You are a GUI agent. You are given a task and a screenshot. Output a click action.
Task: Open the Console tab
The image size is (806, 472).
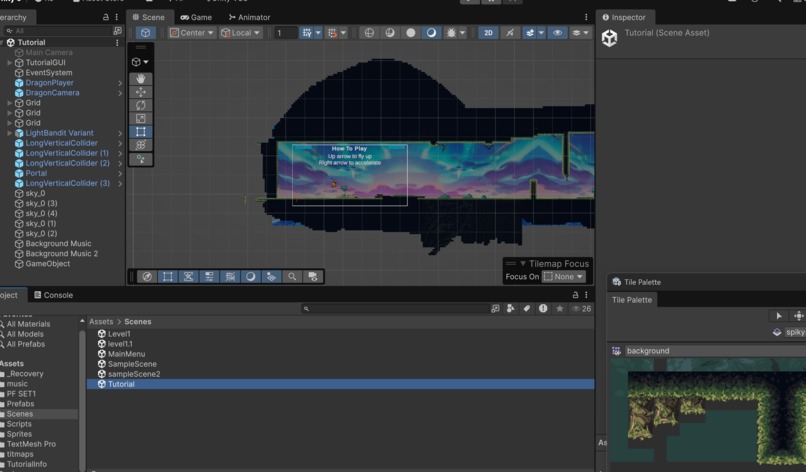click(x=53, y=295)
